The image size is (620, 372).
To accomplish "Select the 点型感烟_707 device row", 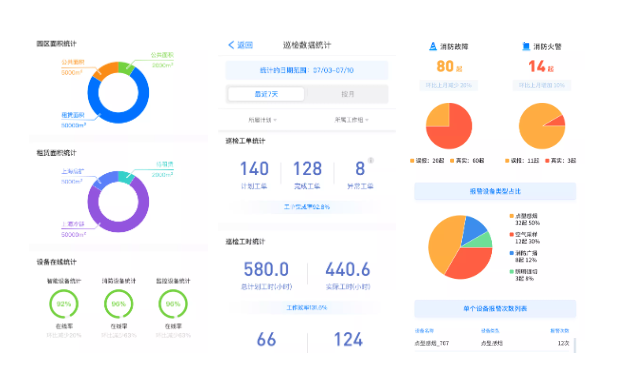I will 493,343.
